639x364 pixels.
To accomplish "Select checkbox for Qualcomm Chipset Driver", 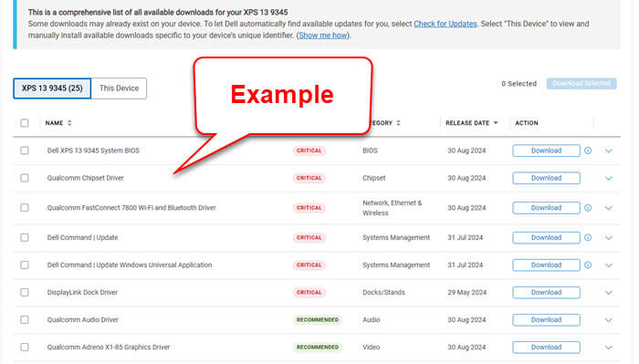I will tap(25, 178).
